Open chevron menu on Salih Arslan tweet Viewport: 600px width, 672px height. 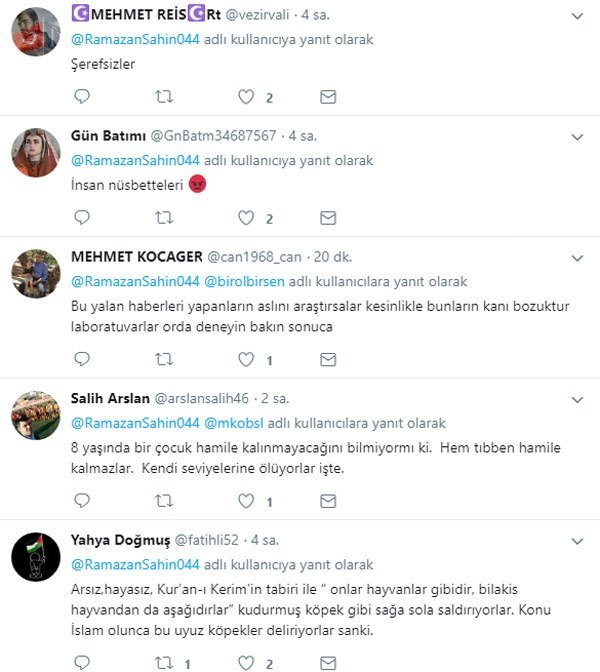point(577,400)
